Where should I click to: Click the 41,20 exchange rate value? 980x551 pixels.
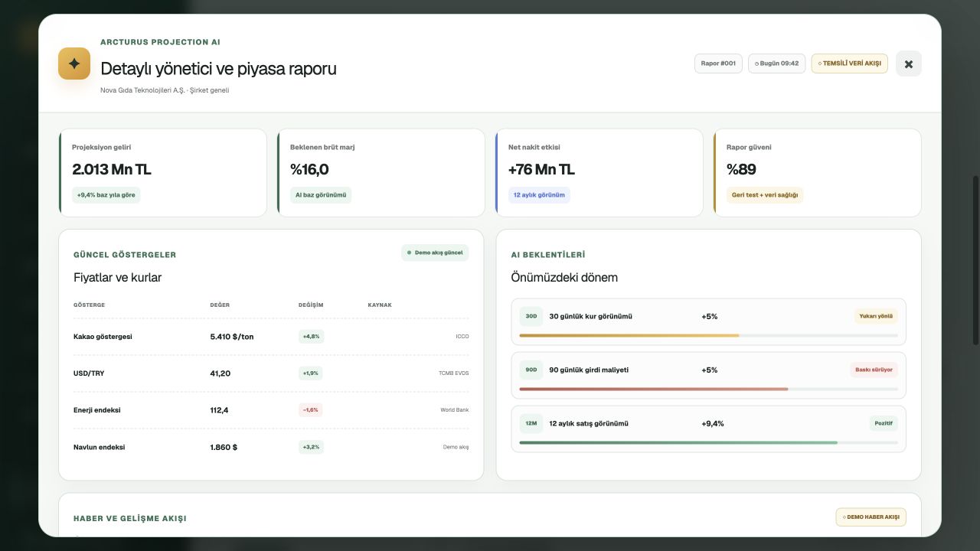[x=220, y=373]
